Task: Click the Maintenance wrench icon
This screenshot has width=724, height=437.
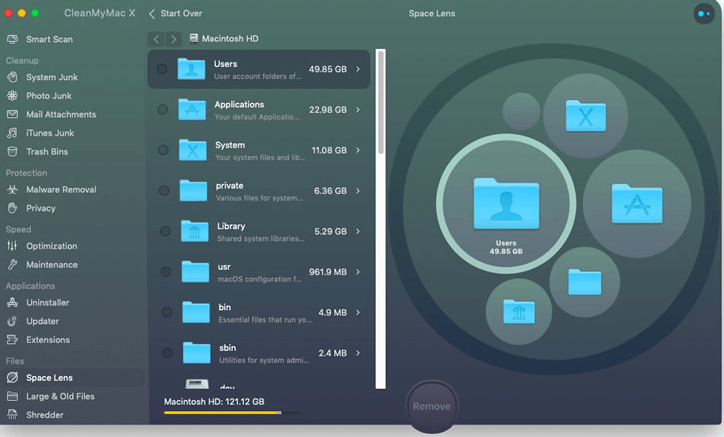Action: (12, 265)
